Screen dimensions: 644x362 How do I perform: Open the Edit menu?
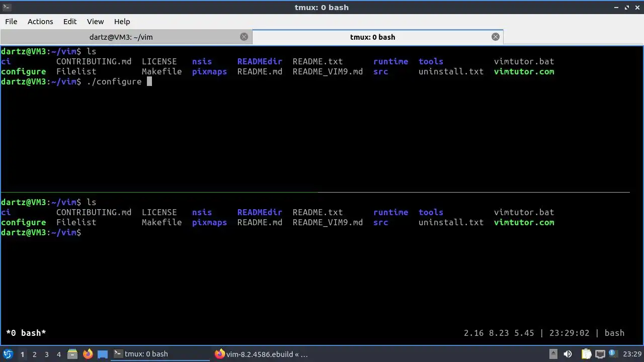[x=70, y=22]
